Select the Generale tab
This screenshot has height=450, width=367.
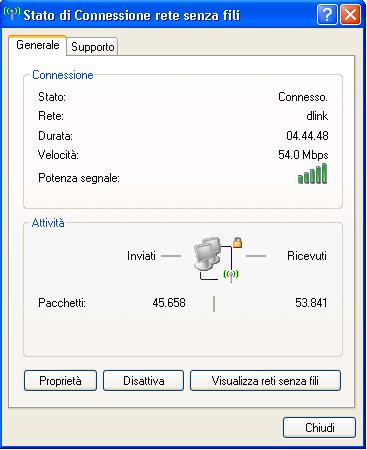[x=38, y=45]
